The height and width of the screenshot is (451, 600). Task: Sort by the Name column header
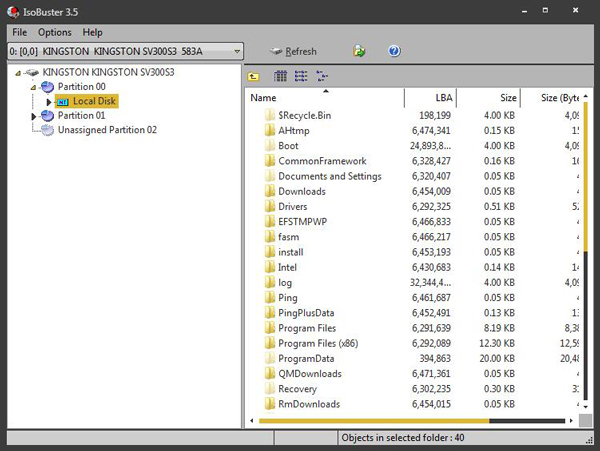324,98
